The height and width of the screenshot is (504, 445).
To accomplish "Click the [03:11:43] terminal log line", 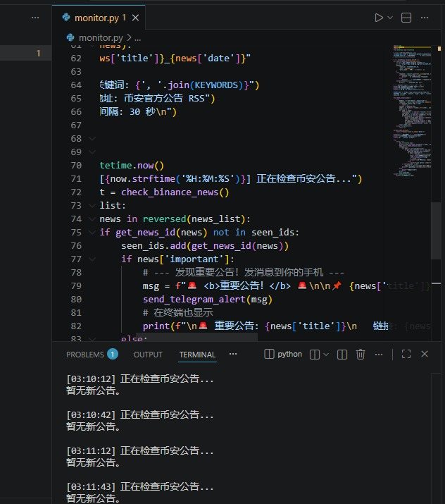I will point(140,486).
